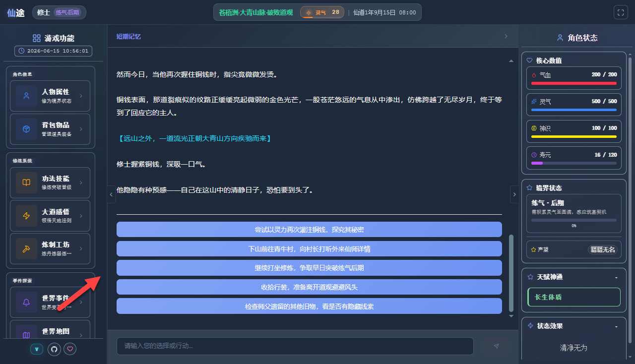
Task: Collapse the left sidebar panel handle
Action: (x=112, y=194)
